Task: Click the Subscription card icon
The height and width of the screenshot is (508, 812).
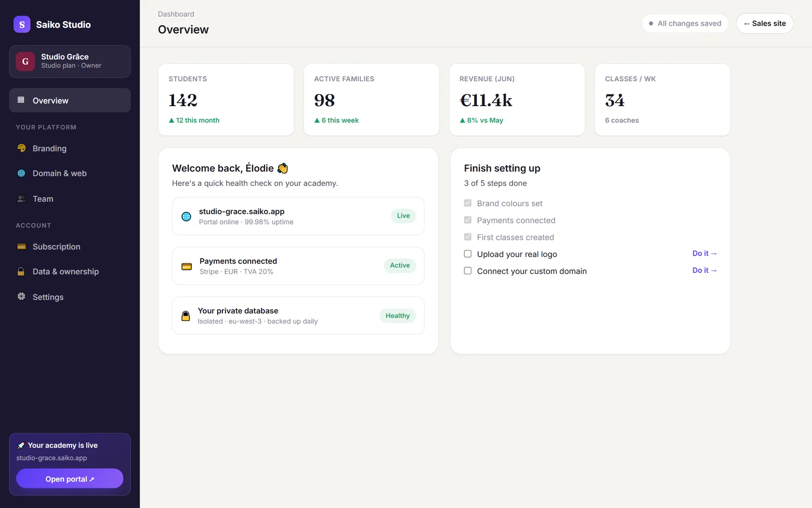Action: 21,246
